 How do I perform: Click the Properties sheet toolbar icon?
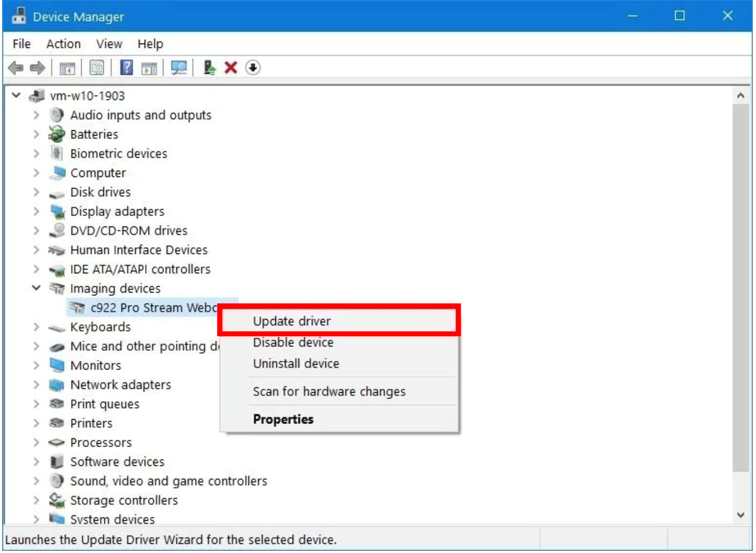pos(97,68)
